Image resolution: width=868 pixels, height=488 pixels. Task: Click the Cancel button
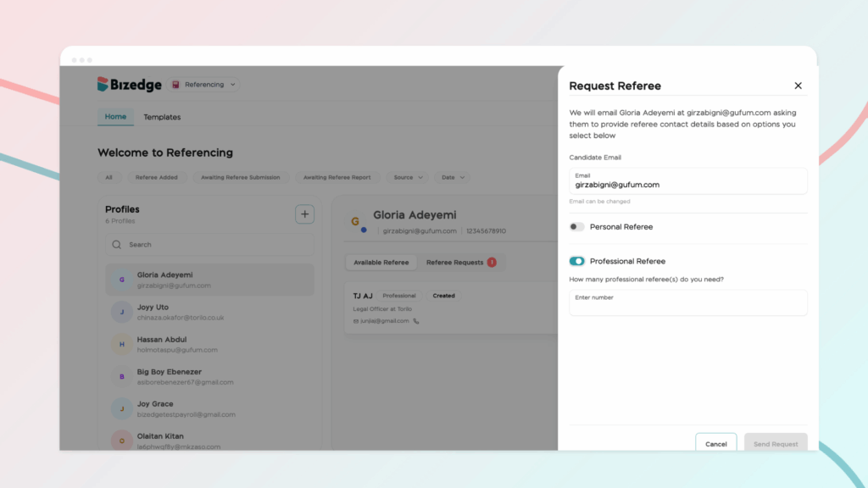click(x=715, y=444)
